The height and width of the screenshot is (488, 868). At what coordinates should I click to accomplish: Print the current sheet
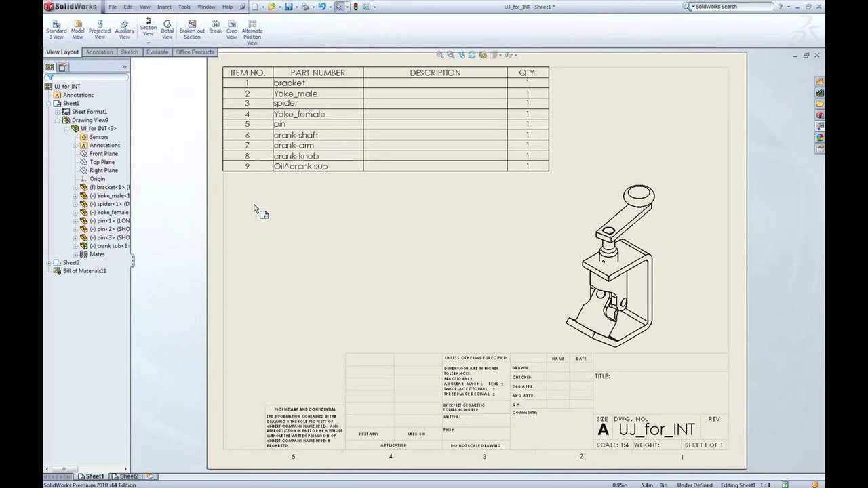305,7
